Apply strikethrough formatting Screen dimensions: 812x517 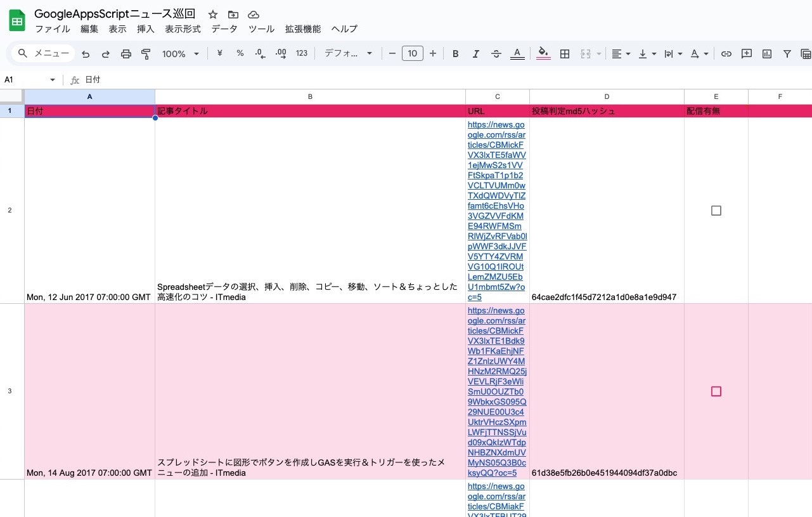click(x=496, y=53)
